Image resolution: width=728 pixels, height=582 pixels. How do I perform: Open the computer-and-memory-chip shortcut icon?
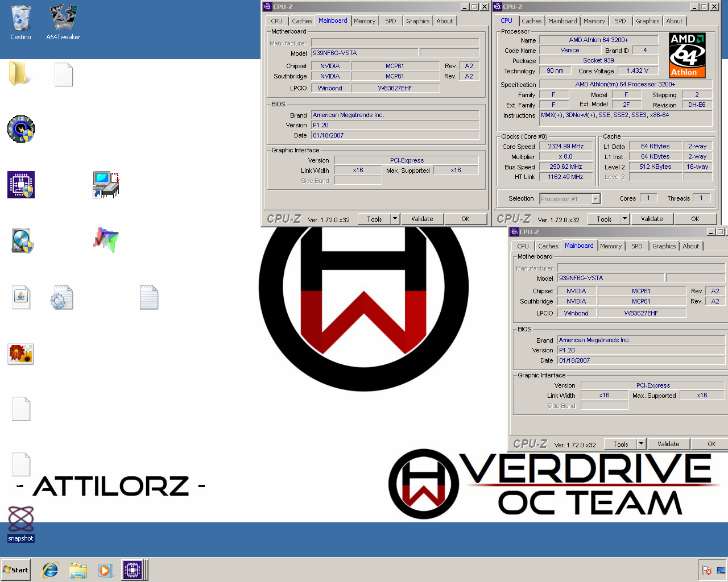pos(106,185)
